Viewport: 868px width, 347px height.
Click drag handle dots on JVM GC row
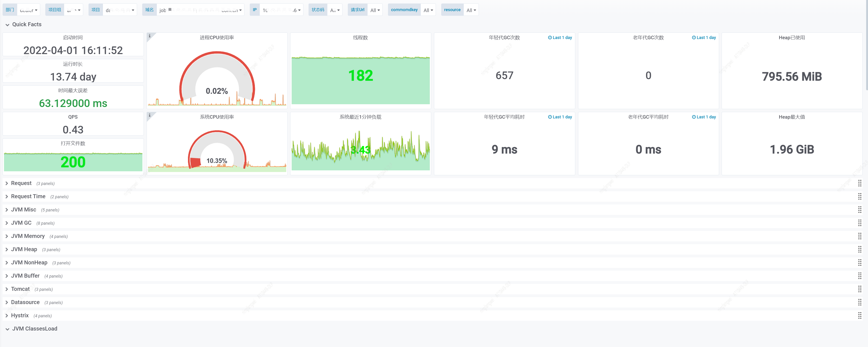pyautogui.click(x=860, y=223)
